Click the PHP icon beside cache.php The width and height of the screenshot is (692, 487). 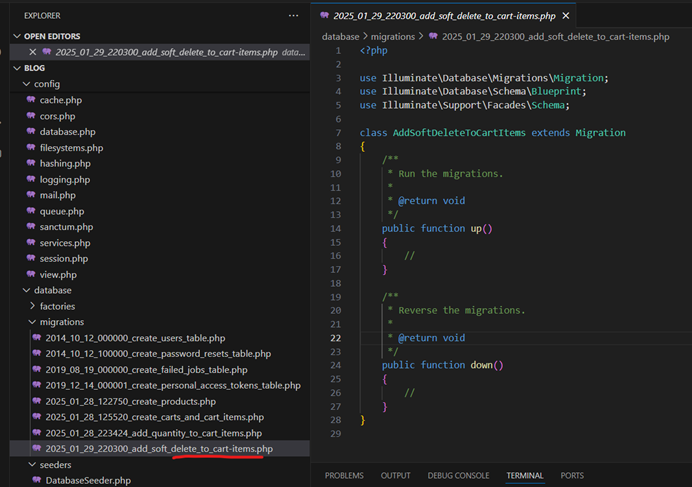click(31, 100)
